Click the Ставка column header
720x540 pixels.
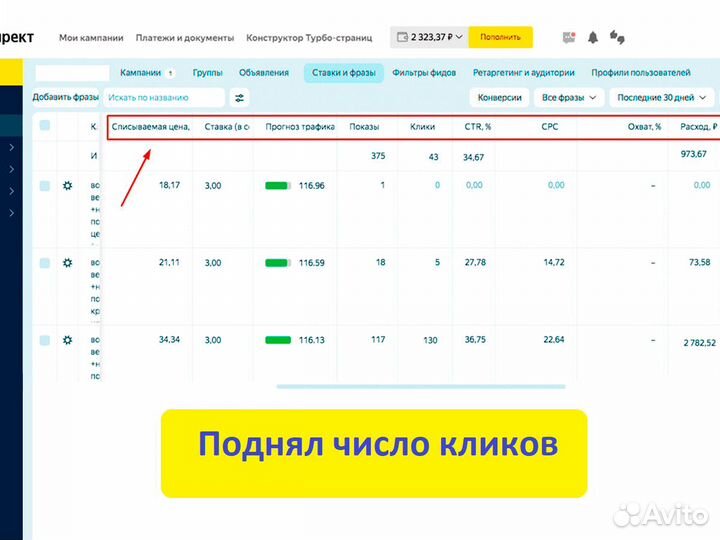point(227,127)
